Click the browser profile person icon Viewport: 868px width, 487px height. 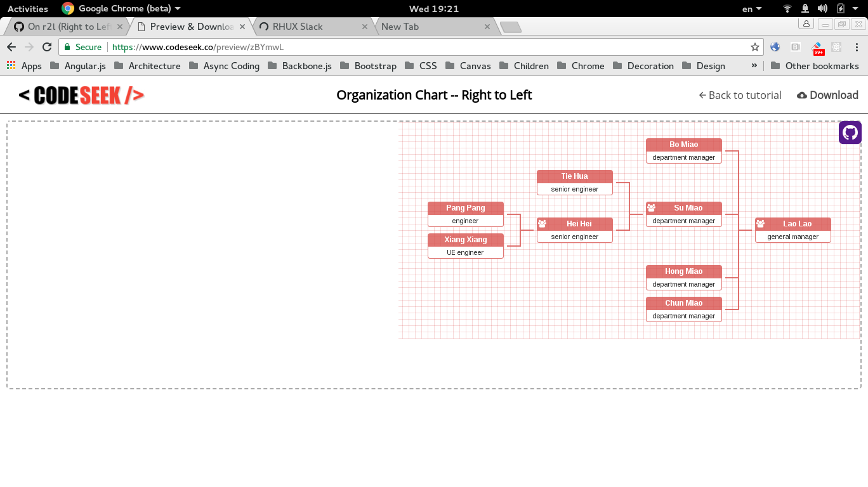point(806,23)
